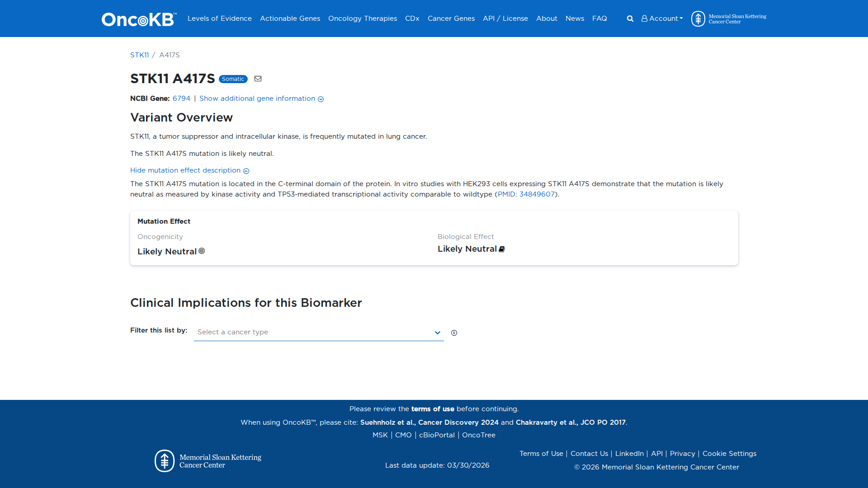
Task: Click the info icon beside cancer type filter
Action: (454, 333)
